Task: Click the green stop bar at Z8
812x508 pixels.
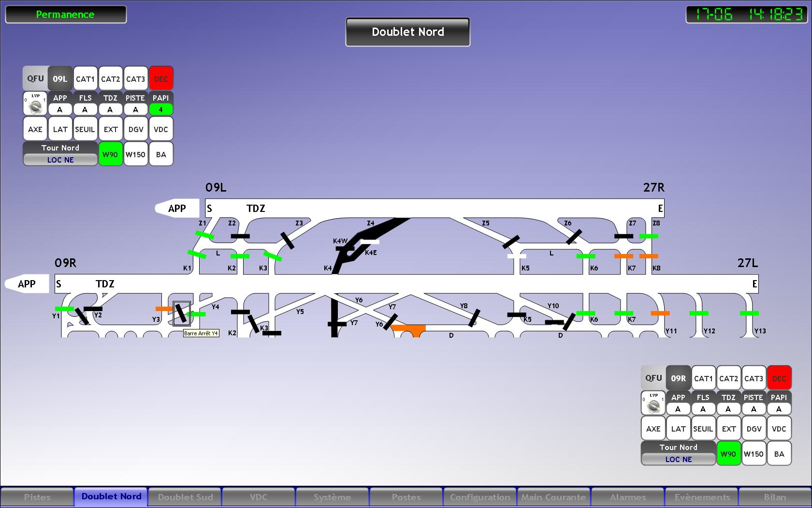Action: [649, 236]
